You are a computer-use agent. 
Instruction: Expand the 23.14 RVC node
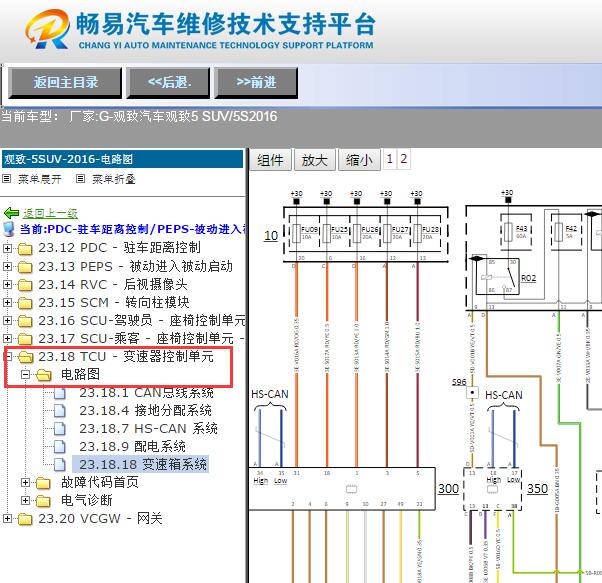tap(7, 284)
